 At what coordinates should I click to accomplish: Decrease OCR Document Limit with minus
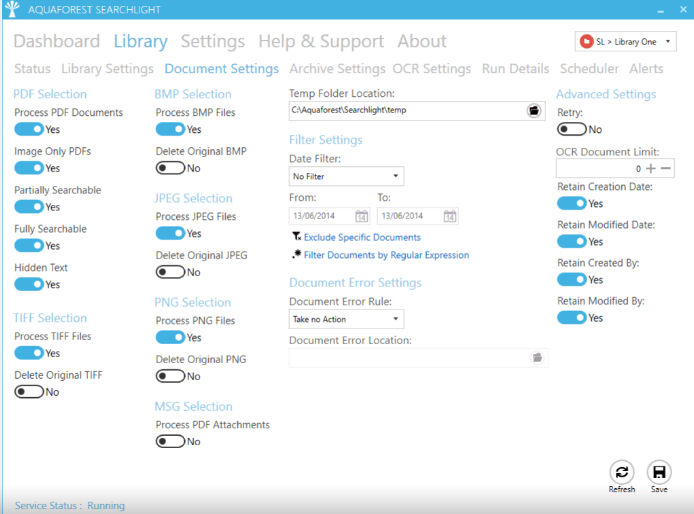point(666,169)
